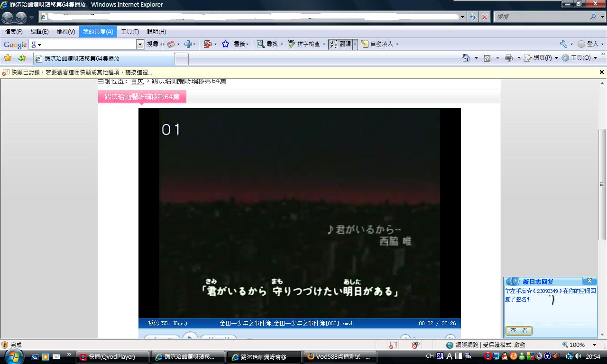This screenshot has width=607, height=364.
Task: Click the page vertical scrollbar thumb
Action: [602, 184]
